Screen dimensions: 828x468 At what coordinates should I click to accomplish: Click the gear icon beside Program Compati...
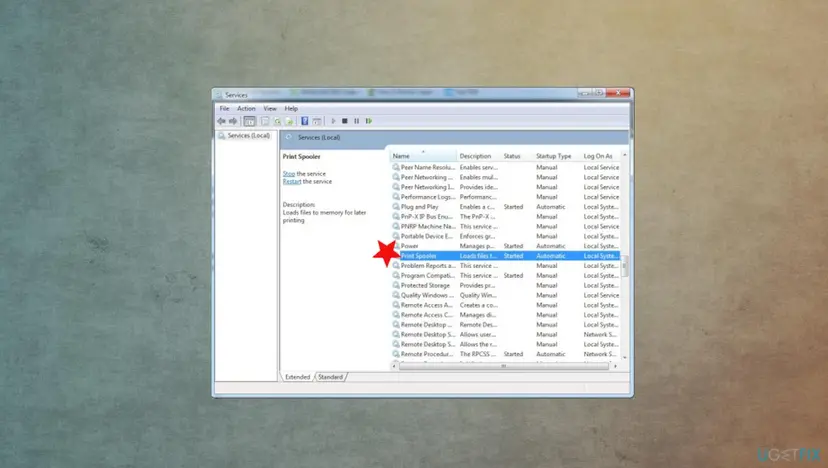(x=396, y=275)
